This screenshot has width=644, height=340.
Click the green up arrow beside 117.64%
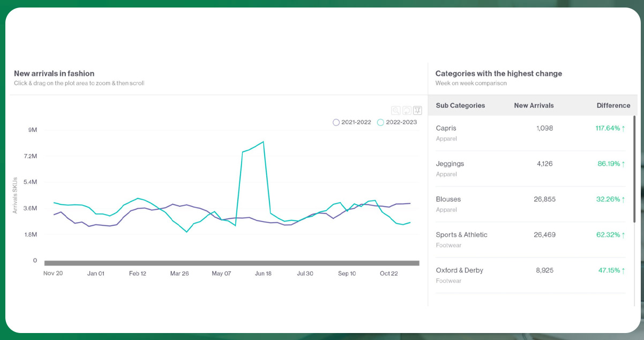[624, 128]
